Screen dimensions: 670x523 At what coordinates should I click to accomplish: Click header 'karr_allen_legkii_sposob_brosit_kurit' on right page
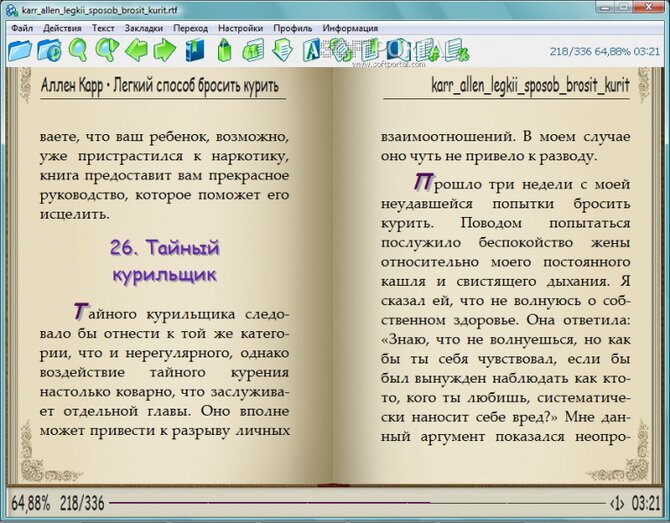(530, 86)
